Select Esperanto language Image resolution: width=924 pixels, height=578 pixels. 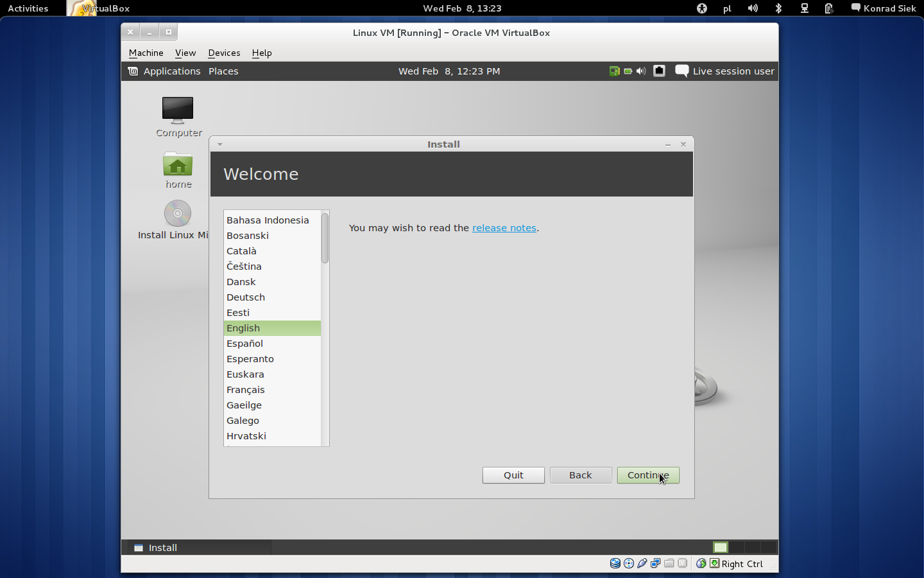(272, 359)
